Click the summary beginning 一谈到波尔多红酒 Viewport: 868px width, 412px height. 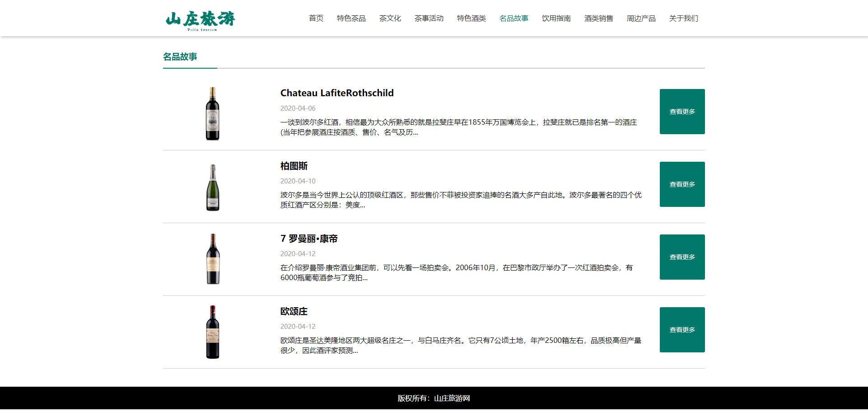tap(459, 127)
